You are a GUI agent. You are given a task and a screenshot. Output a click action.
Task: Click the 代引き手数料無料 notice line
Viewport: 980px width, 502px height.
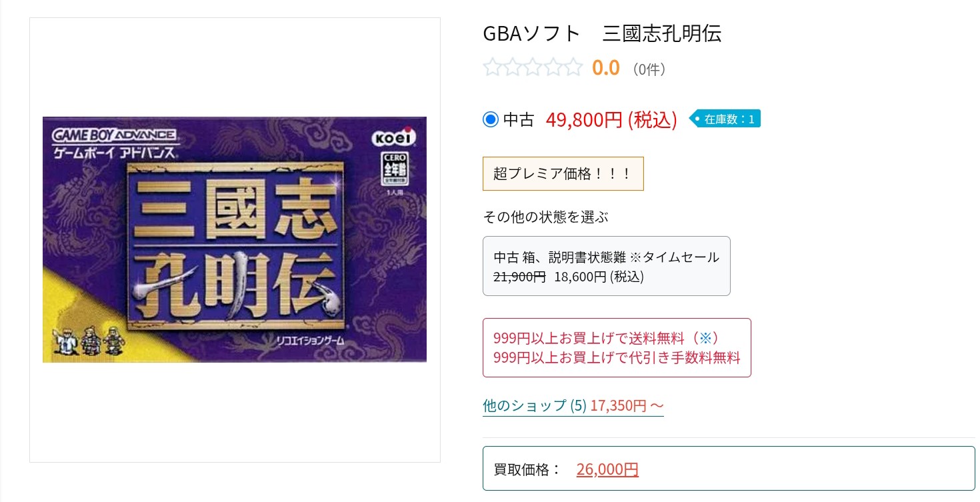click(x=617, y=358)
